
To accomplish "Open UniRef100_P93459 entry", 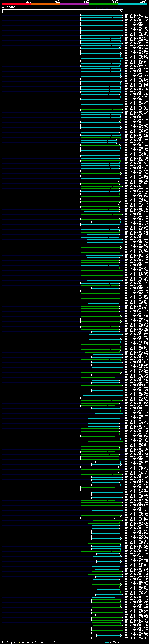I will click(136, 334).
